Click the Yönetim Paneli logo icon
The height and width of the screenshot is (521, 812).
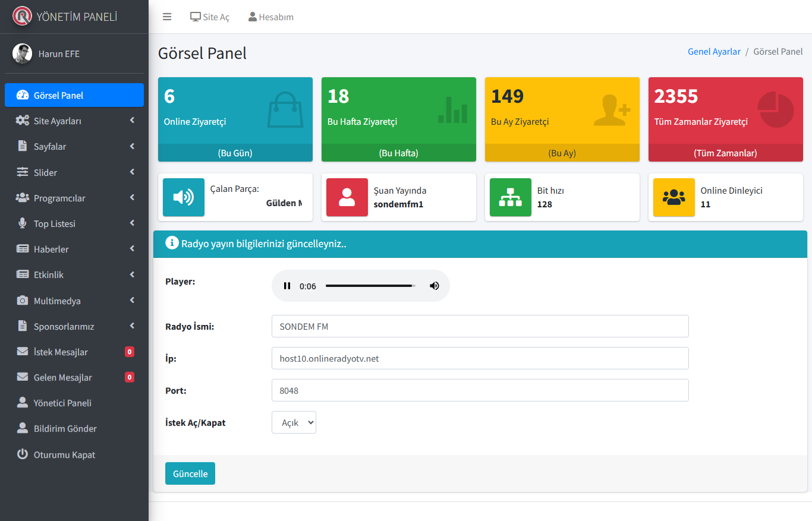click(22, 16)
